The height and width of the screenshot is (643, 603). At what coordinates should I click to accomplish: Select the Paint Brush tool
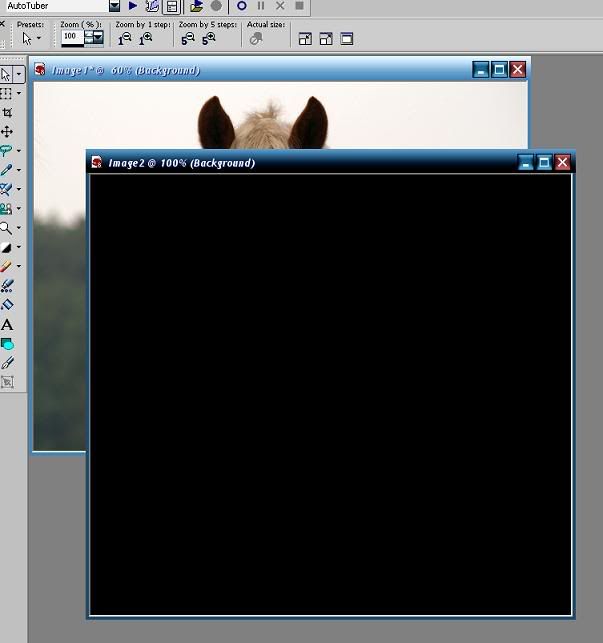6,189
